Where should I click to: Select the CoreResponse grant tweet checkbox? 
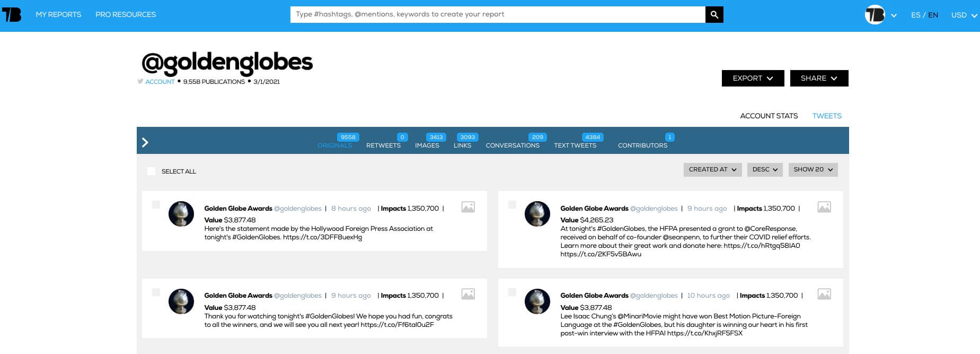point(512,205)
